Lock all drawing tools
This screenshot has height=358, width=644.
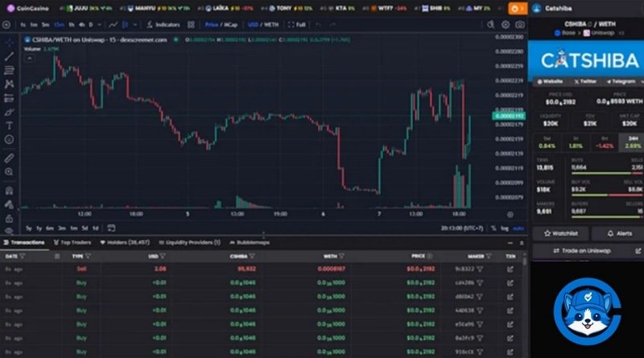coord(9,218)
